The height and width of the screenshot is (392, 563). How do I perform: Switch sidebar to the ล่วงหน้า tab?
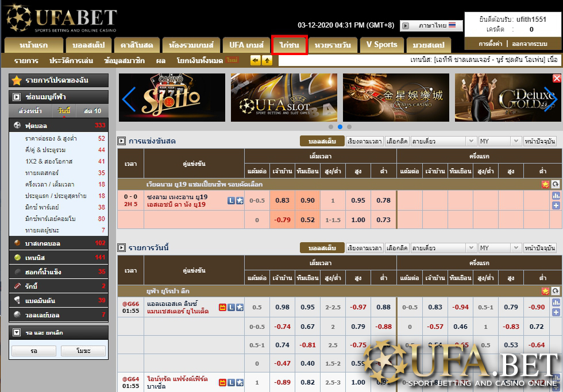(x=30, y=111)
